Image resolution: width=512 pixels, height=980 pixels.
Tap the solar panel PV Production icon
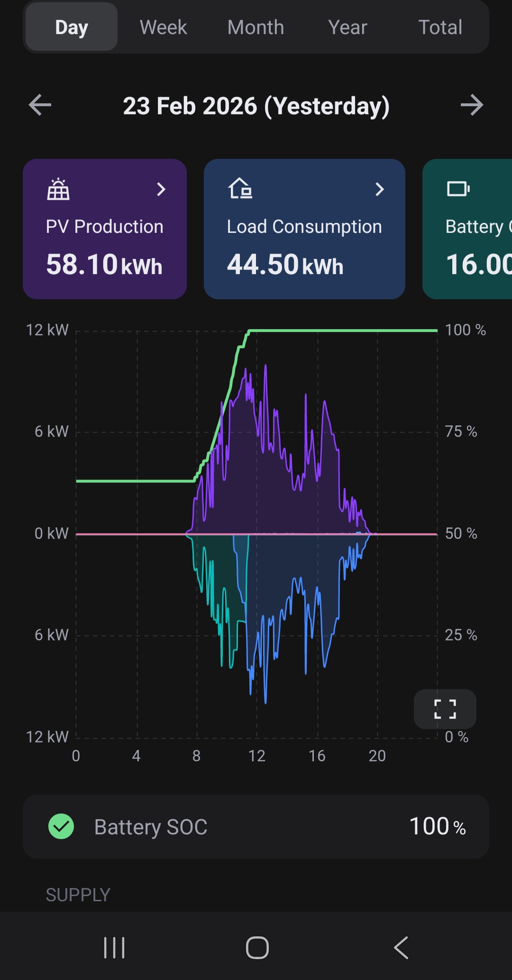(x=58, y=189)
